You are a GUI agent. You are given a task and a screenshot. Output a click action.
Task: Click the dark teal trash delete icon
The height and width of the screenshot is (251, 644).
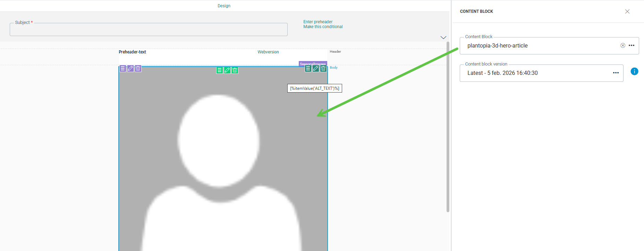(x=323, y=69)
